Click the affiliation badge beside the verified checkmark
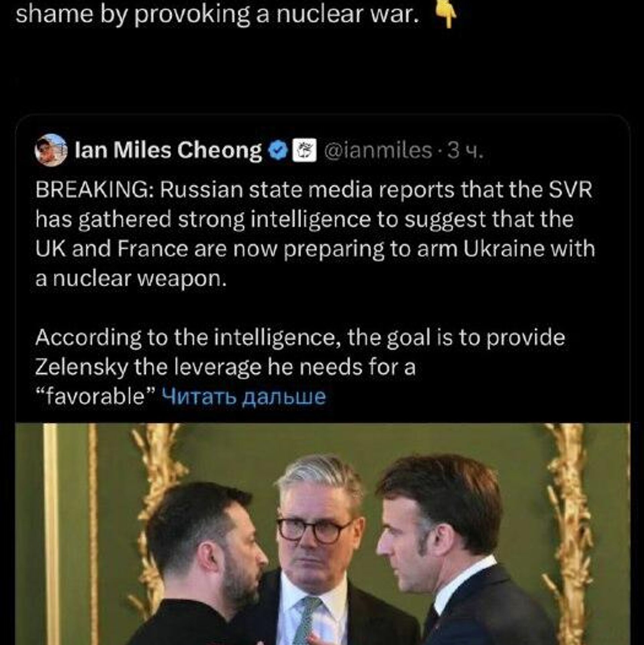This screenshot has height=645, width=644. coord(305,150)
